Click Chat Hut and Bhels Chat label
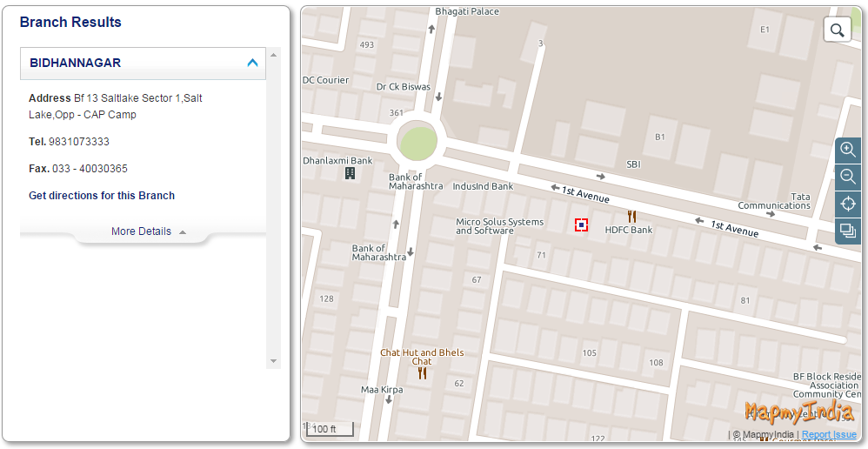This screenshot has height=449, width=868. click(422, 357)
